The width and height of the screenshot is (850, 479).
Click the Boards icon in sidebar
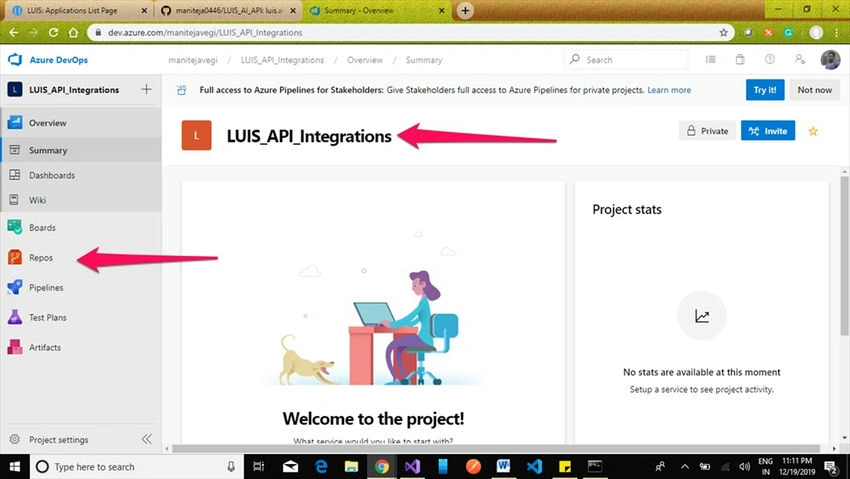pyautogui.click(x=15, y=228)
